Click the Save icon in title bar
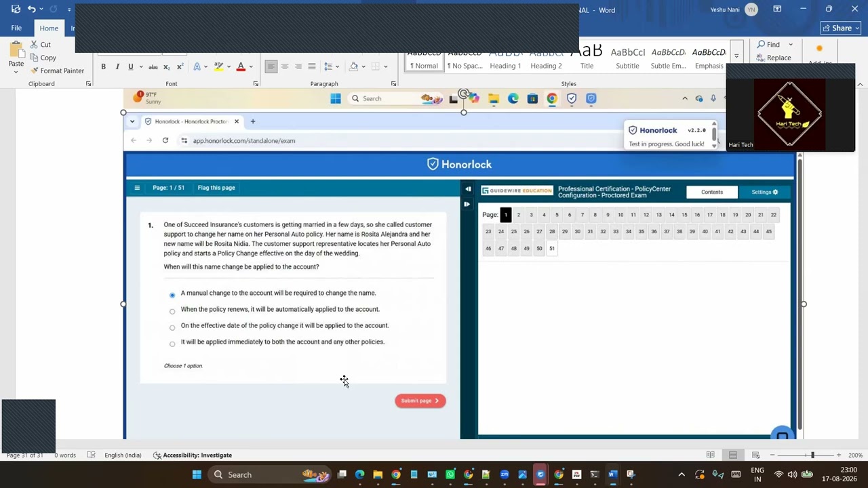Image resolution: width=868 pixels, height=488 pixels. click(16, 9)
